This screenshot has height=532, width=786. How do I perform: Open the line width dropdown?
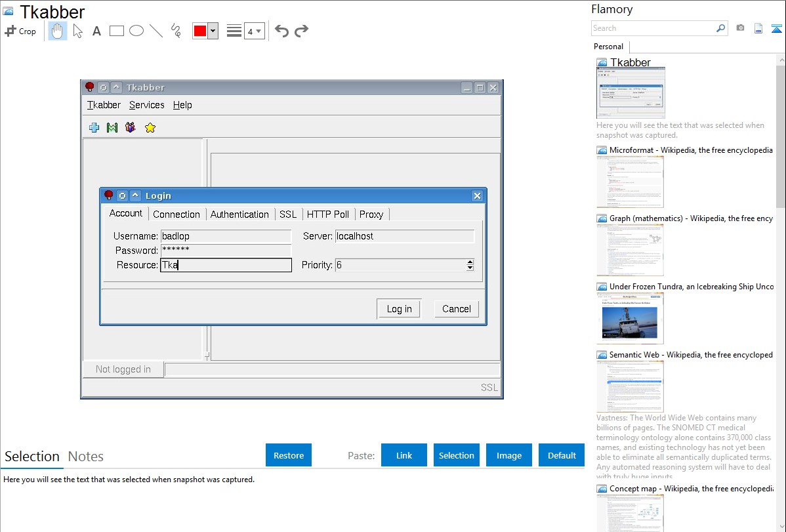coord(254,31)
